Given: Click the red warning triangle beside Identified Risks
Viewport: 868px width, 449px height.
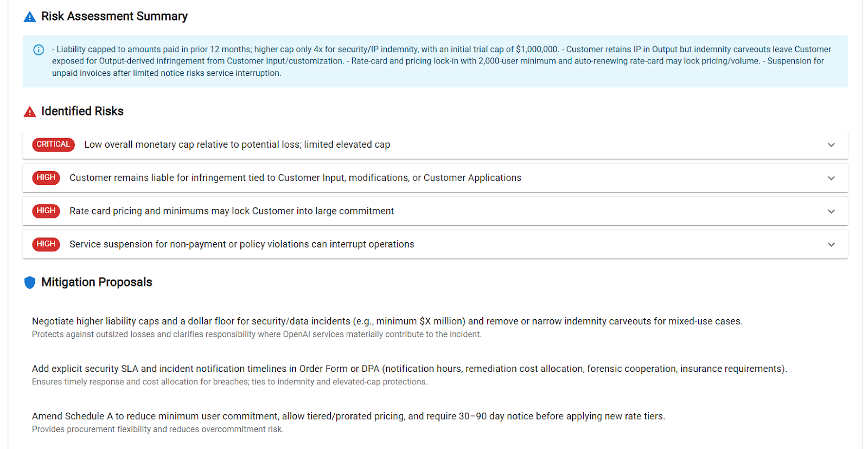Looking at the screenshot, I should tap(30, 112).
